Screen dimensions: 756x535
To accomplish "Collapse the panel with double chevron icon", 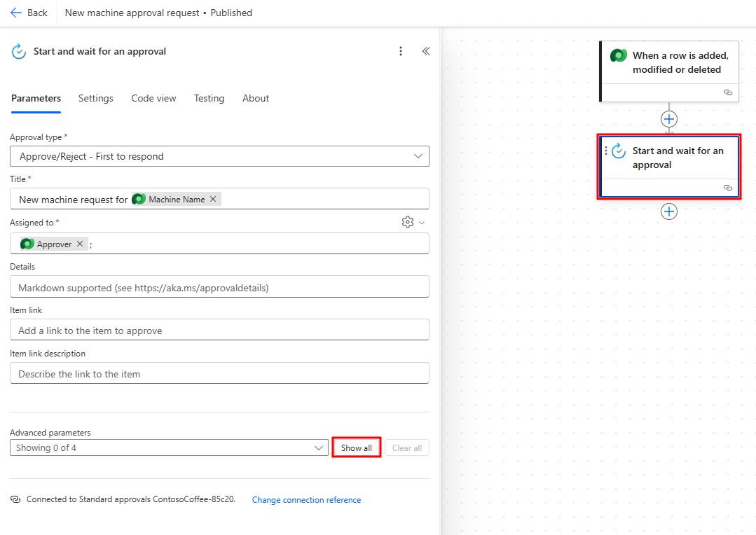I will tap(426, 51).
